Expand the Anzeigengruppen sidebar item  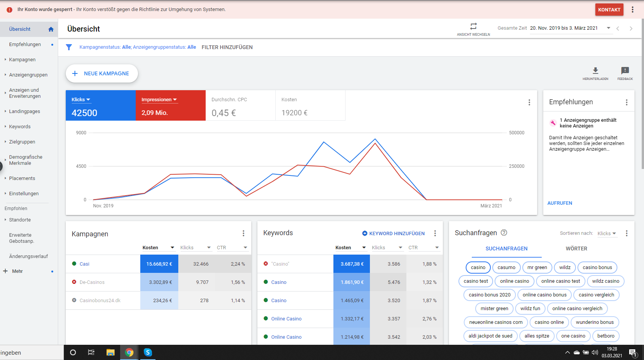coord(5,75)
